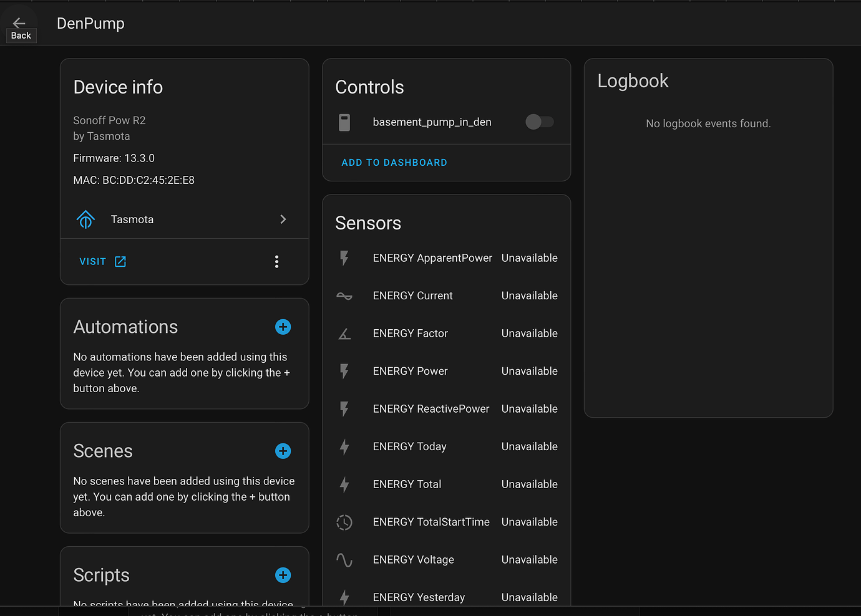Click the basement_pump_in_den switch device icon

344,122
